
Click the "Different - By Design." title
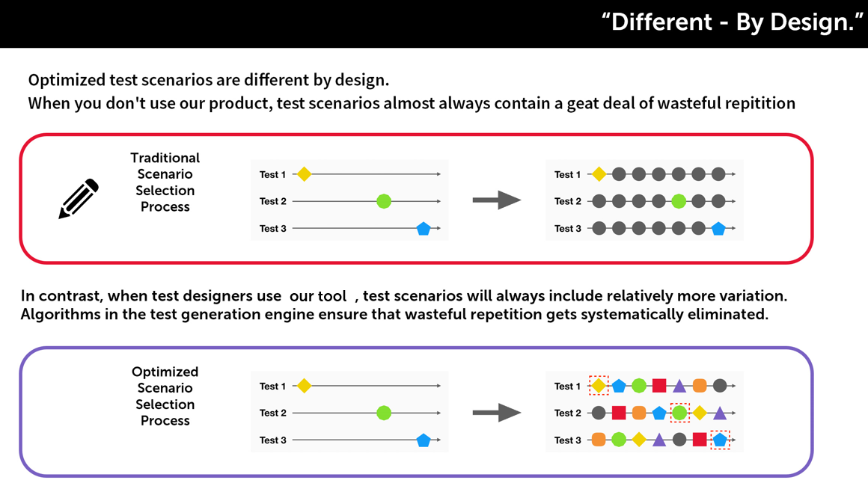coord(732,22)
